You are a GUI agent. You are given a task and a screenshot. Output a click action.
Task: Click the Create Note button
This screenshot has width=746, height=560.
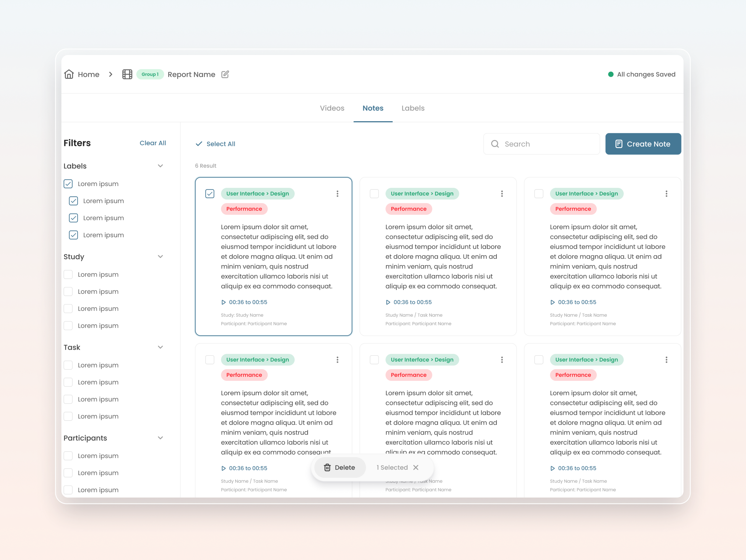pyautogui.click(x=643, y=144)
